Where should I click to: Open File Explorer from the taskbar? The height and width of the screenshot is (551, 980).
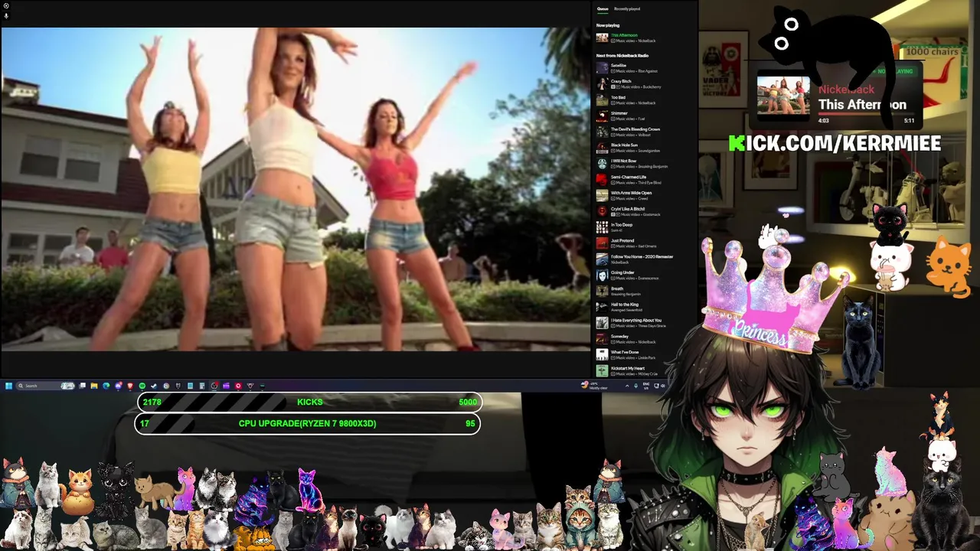(94, 386)
